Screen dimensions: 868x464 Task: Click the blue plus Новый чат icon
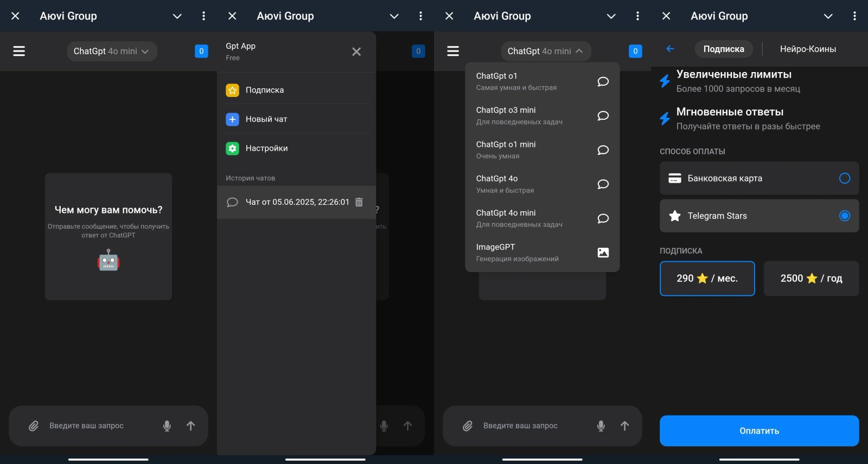pyautogui.click(x=232, y=119)
